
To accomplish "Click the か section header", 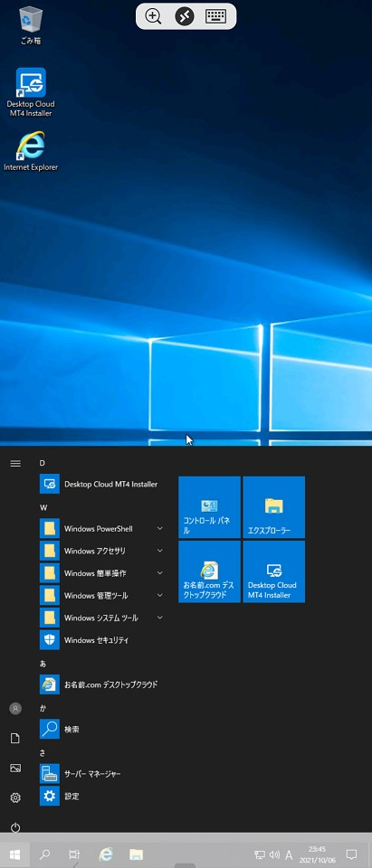I will 43,707.
